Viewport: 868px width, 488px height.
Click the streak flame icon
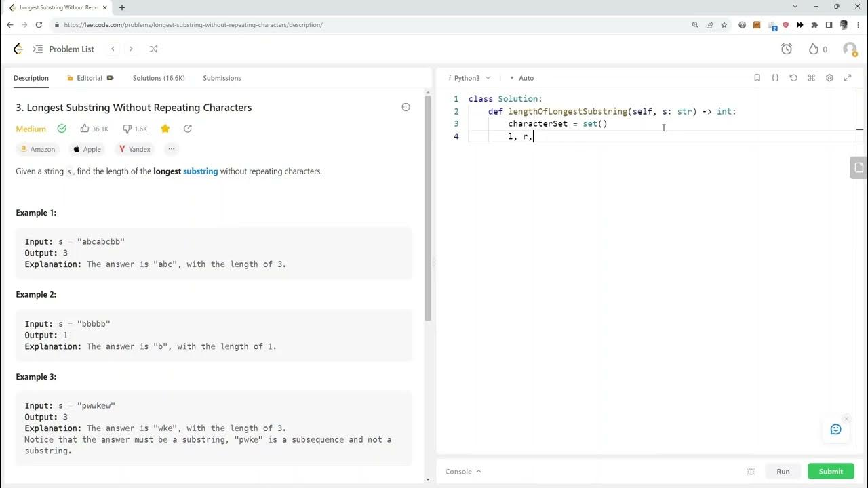814,49
